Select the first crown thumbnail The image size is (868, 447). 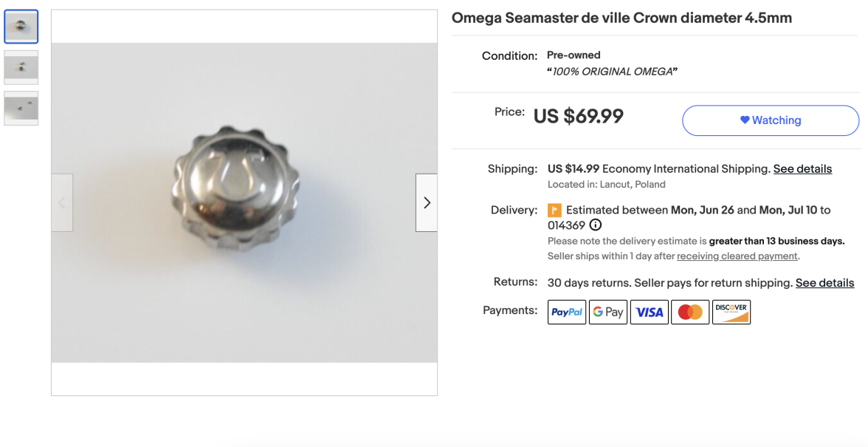pos(21,27)
